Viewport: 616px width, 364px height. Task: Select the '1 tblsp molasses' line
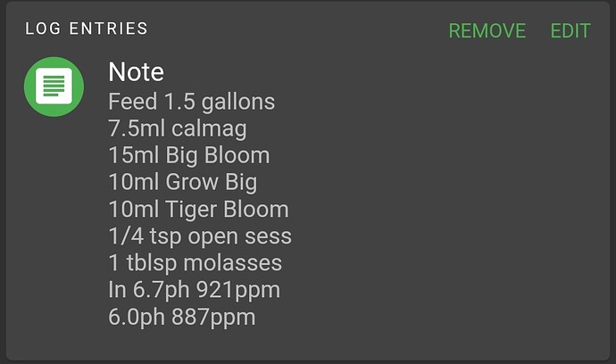(x=196, y=262)
